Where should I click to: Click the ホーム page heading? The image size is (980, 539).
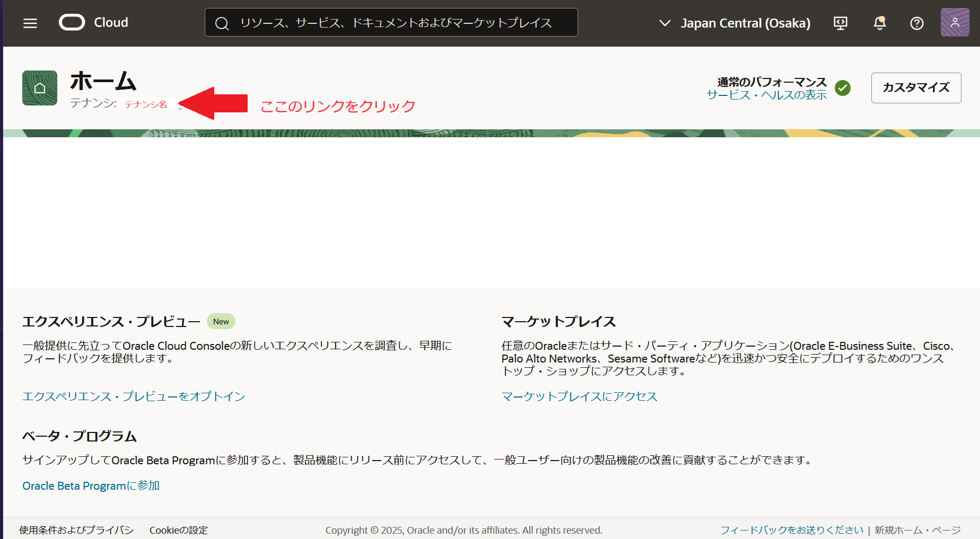pos(103,81)
